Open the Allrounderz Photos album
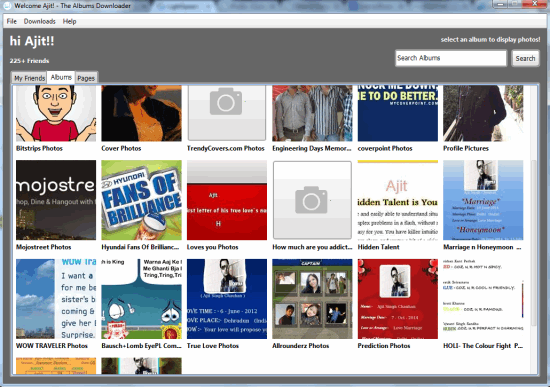The width and height of the screenshot is (550, 387). coord(312,299)
